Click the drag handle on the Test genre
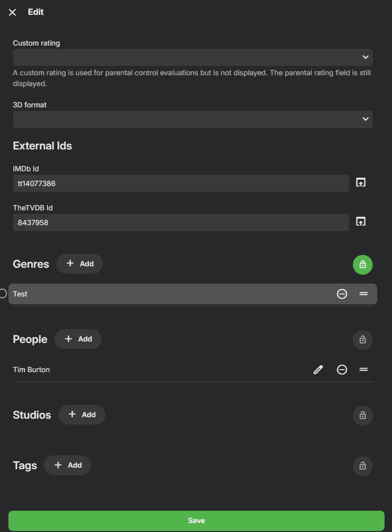This screenshot has height=532, width=392. [x=364, y=293]
